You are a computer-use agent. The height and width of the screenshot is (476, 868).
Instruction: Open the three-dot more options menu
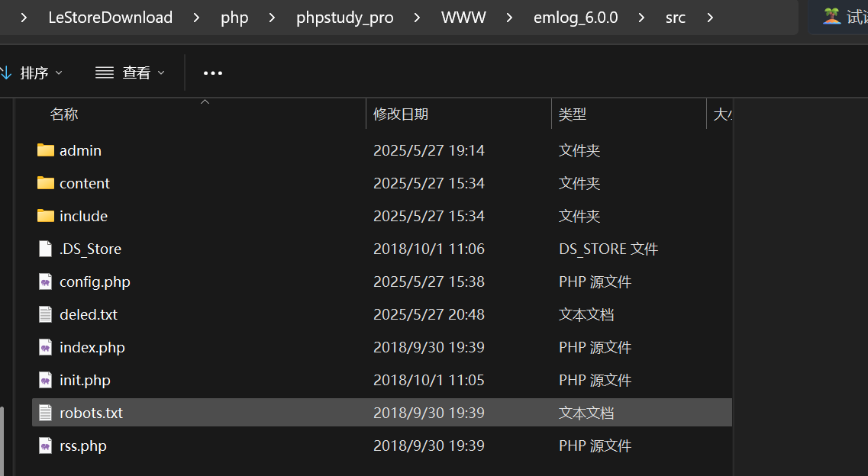[213, 73]
